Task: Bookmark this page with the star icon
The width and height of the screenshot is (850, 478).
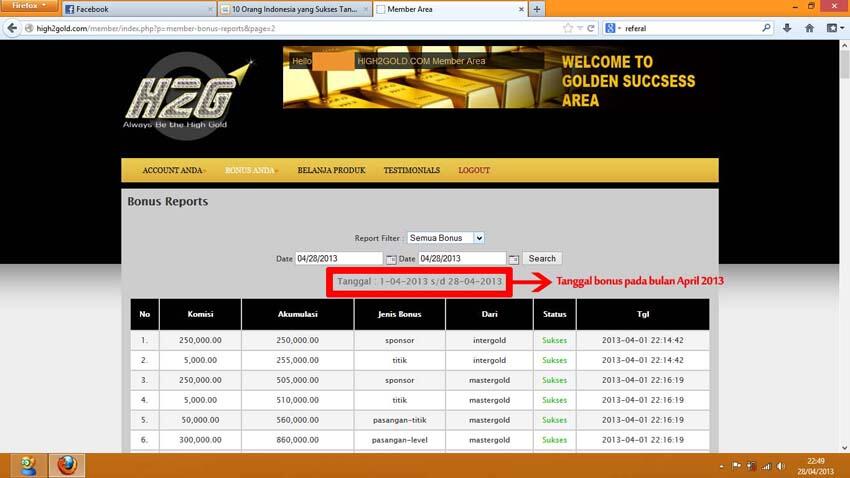Action: [x=567, y=28]
